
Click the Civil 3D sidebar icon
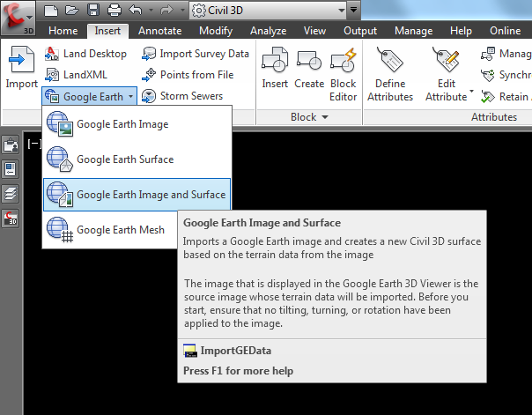click(11, 219)
